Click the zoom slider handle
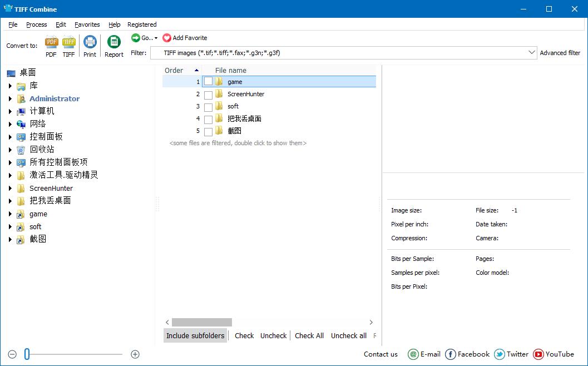 27,354
